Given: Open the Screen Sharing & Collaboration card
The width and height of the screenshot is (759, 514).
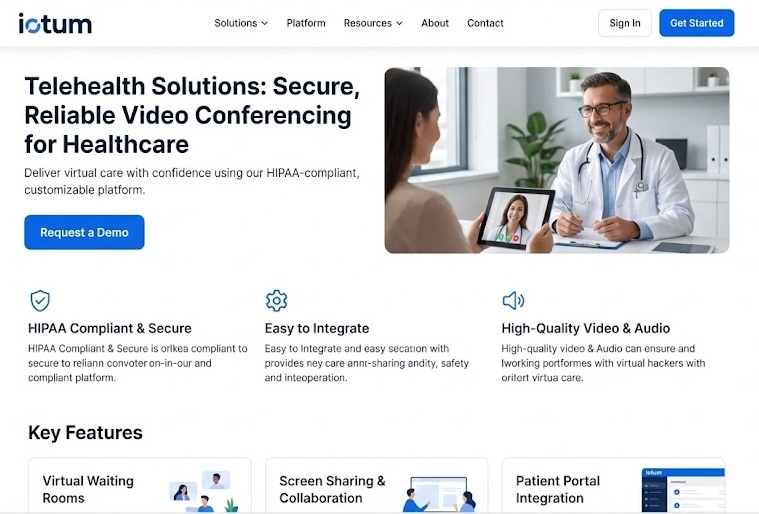Looking at the screenshot, I should coord(377,485).
